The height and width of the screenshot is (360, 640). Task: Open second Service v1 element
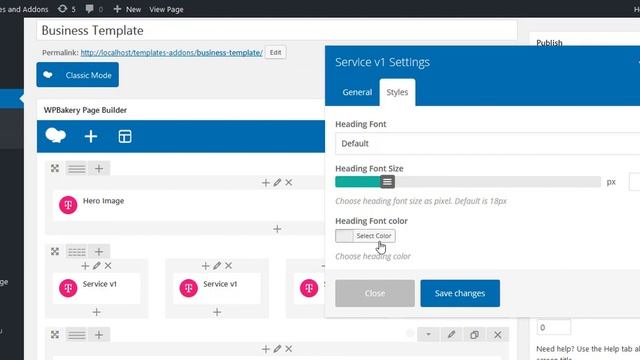click(216, 288)
